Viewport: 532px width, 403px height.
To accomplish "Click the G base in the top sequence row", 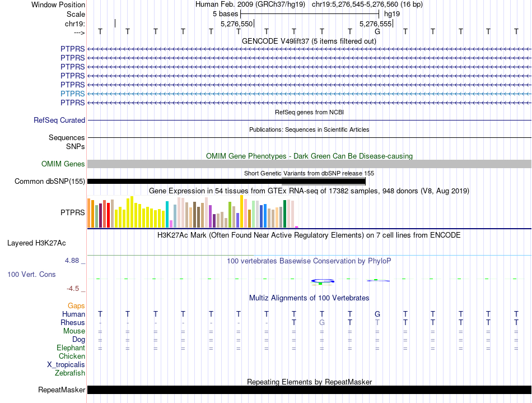I will 377,31.
